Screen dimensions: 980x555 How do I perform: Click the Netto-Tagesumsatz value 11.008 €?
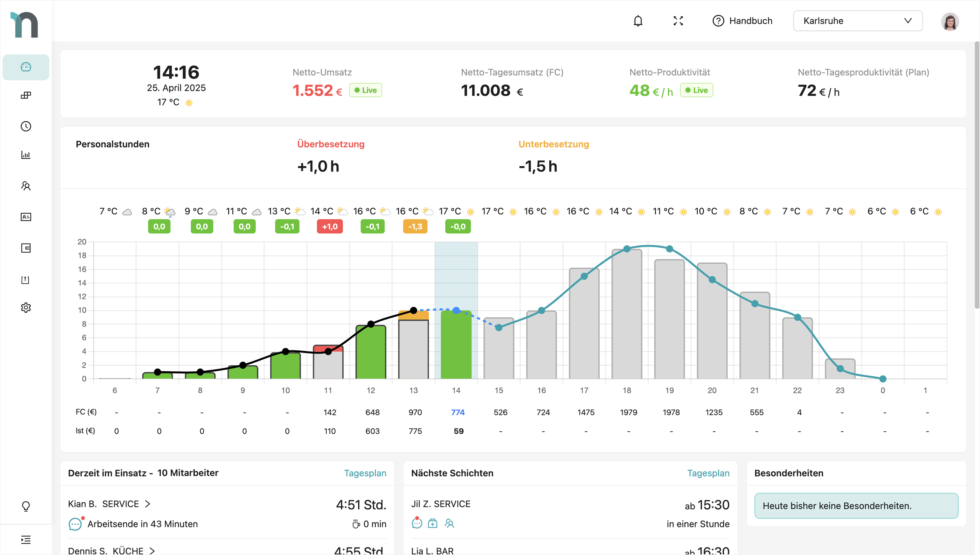492,91
